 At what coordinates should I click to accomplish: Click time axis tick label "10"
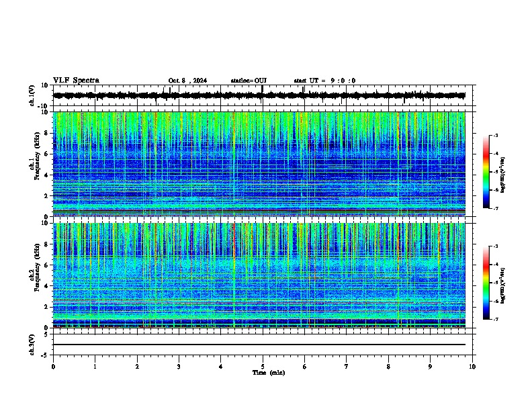click(x=472, y=367)
